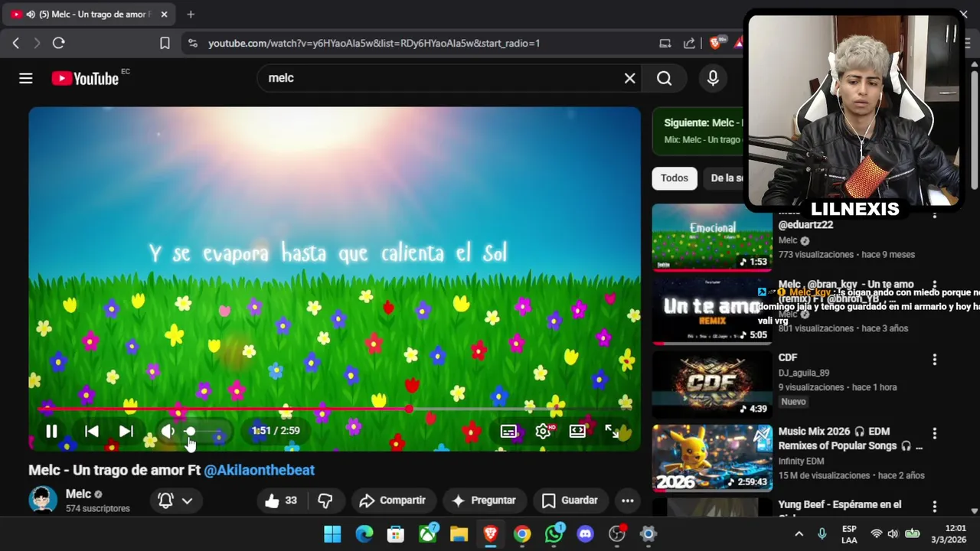980x551 pixels.
Task: Open the 'Siguiente: Melc' mix panel
Action: point(698,131)
